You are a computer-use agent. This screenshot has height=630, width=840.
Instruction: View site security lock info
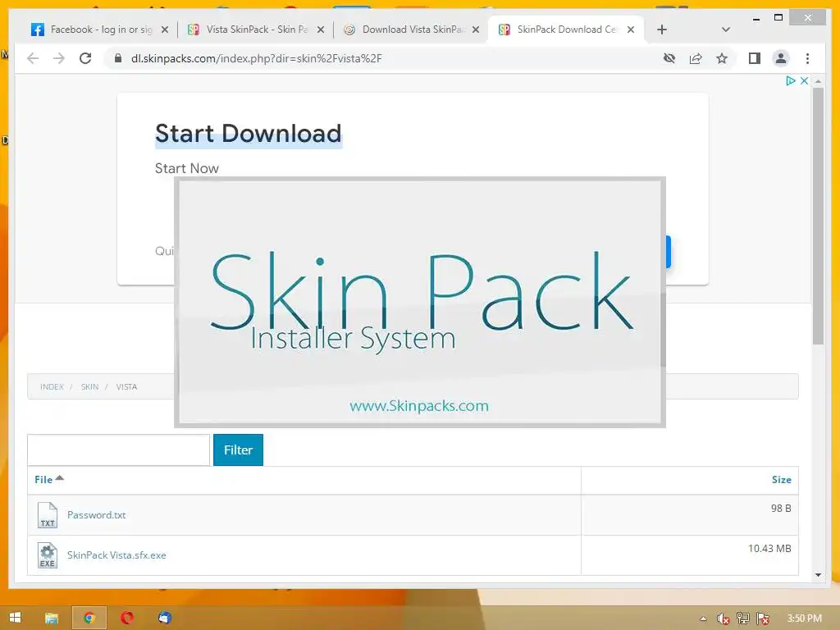(x=118, y=58)
